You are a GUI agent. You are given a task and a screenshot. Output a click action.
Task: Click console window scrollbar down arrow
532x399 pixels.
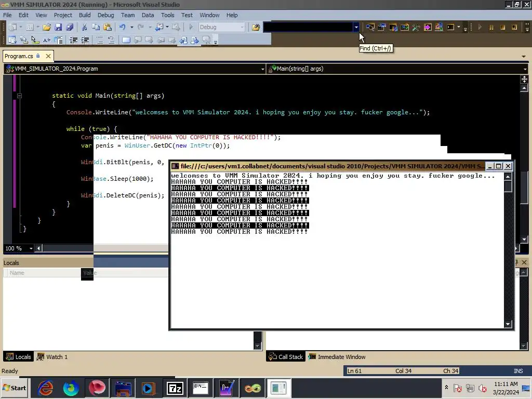click(508, 324)
